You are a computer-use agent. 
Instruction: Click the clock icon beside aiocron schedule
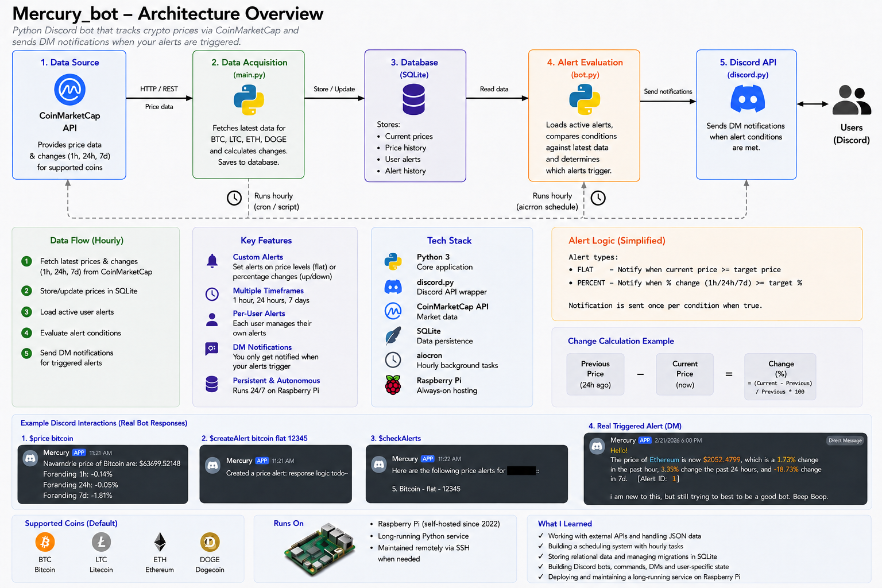(x=598, y=198)
